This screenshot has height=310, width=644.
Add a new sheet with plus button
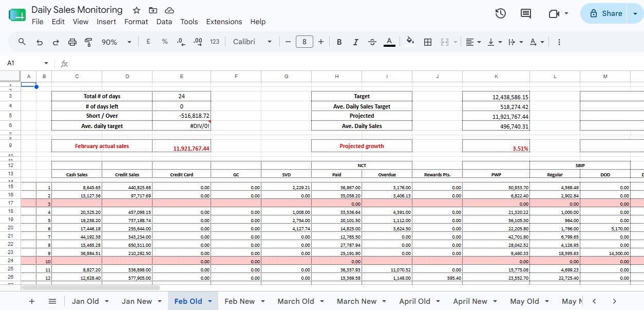pos(32,301)
